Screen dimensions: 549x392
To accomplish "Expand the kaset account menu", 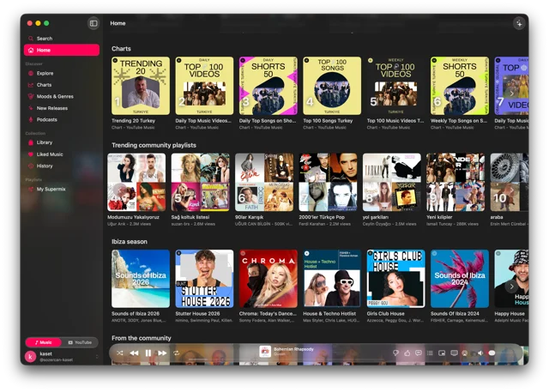I will (97, 357).
